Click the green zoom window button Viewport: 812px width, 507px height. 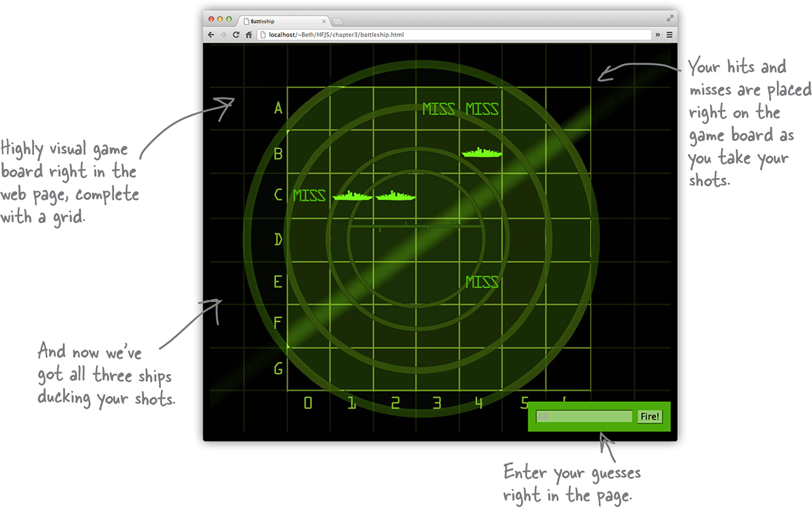coord(229,19)
